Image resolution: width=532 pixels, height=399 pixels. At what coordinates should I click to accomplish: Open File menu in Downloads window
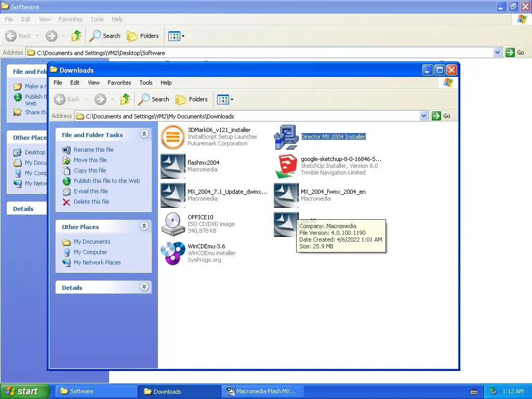[x=58, y=83]
